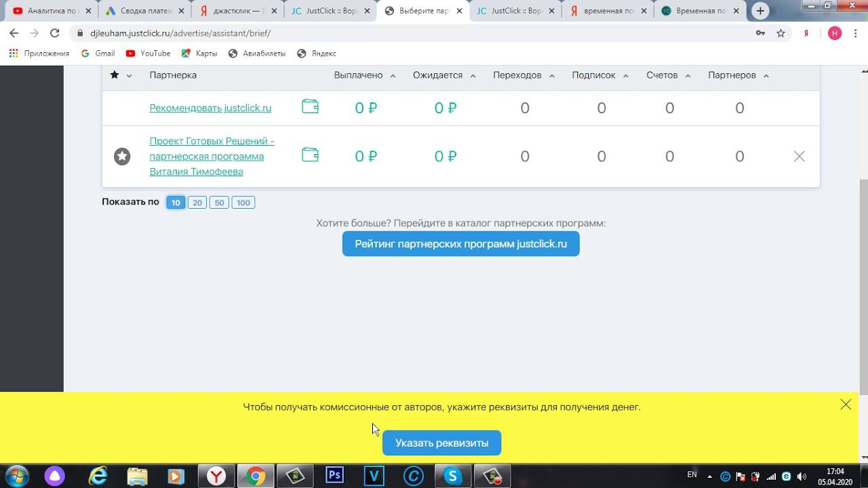Open Photoshop from taskbar
868x488 pixels.
334,475
